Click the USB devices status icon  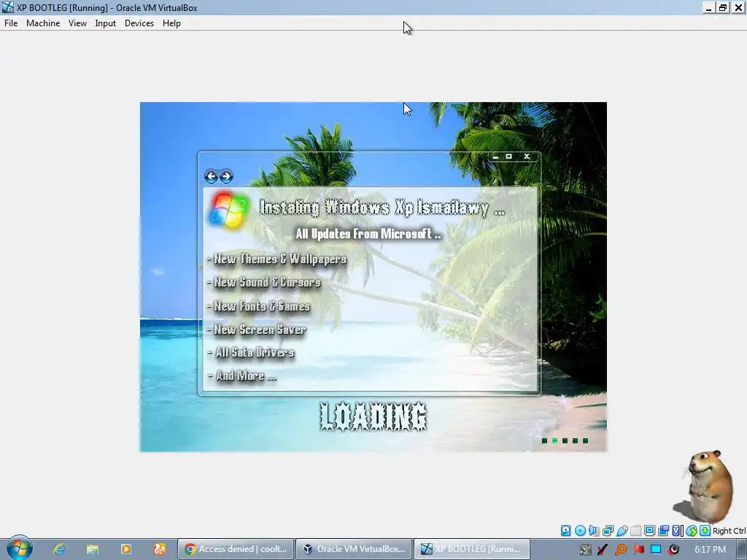point(622,531)
